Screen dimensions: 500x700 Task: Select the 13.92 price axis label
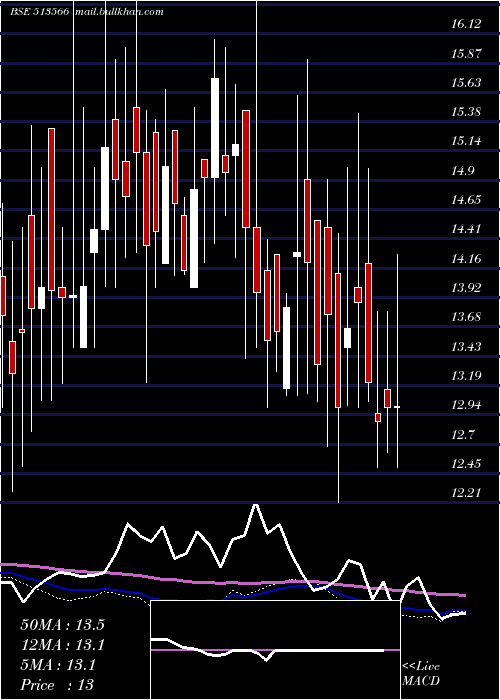coord(466,288)
